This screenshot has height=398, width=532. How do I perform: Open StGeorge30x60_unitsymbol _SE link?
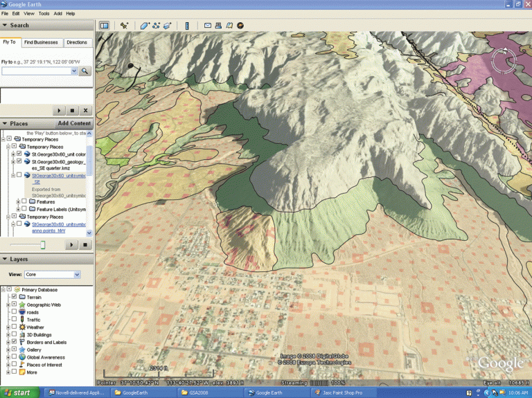tap(58, 179)
